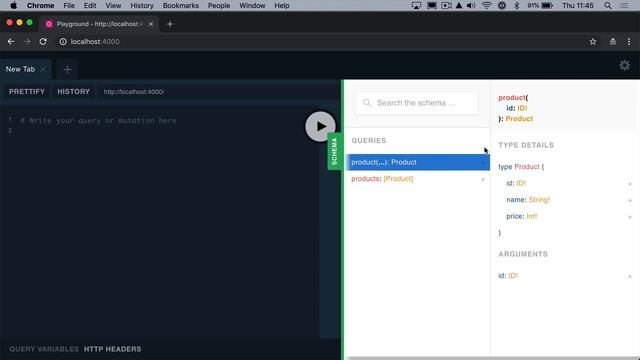This screenshot has height=360, width=640.
Task: Click the QUERIES section heading
Action: click(x=369, y=140)
